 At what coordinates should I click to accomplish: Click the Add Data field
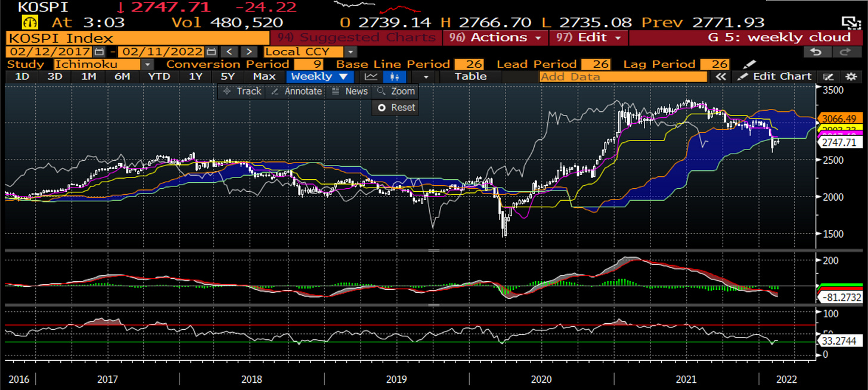click(x=623, y=76)
